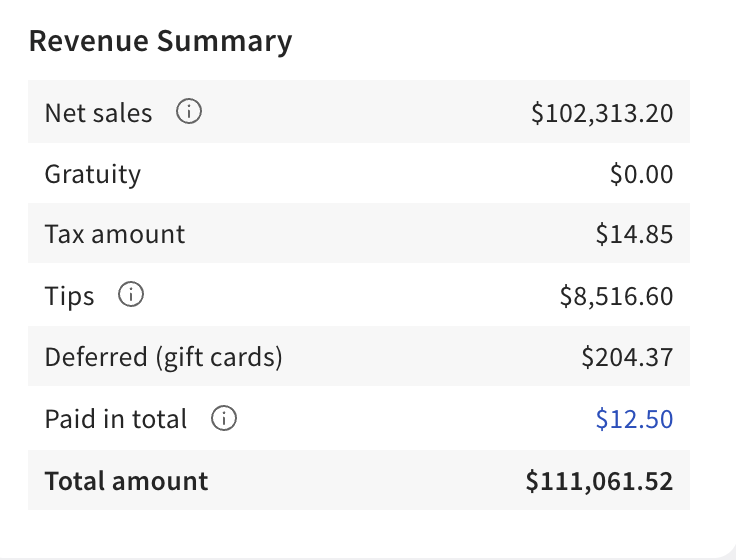Click the word Deferred
The width and height of the screenshot is (736, 560).
[95, 357]
